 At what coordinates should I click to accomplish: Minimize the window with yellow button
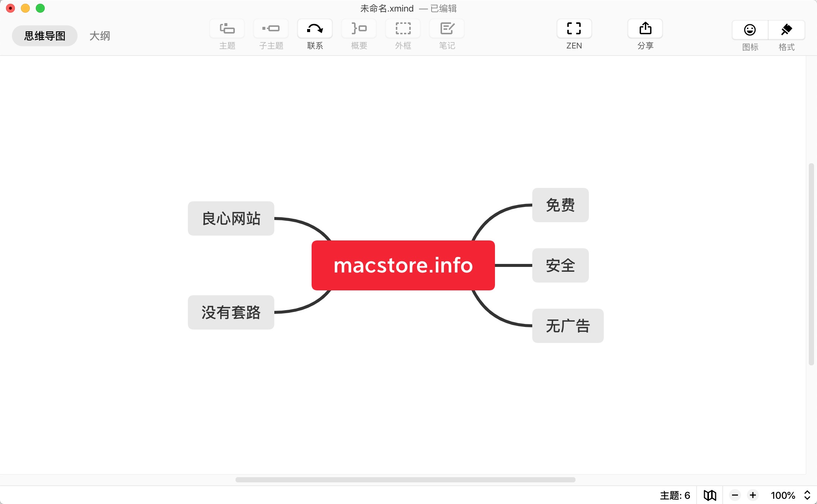coord(25,8)
